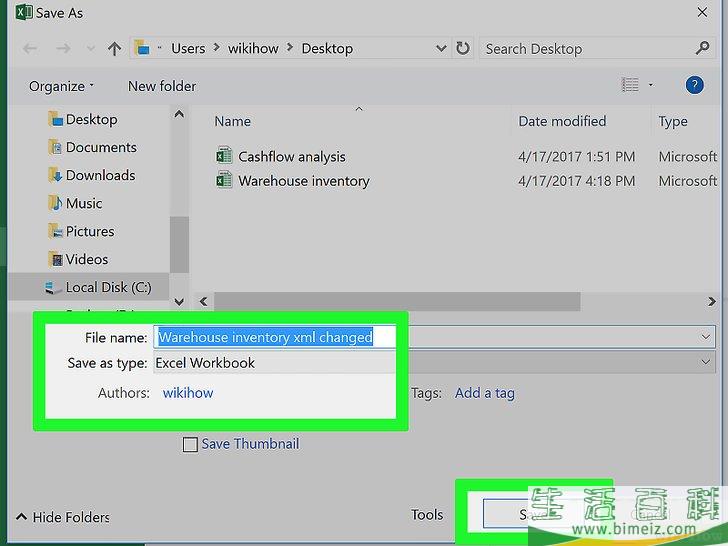
Task: Click the Local Disk (C:) drive icon
Action: 54,288
